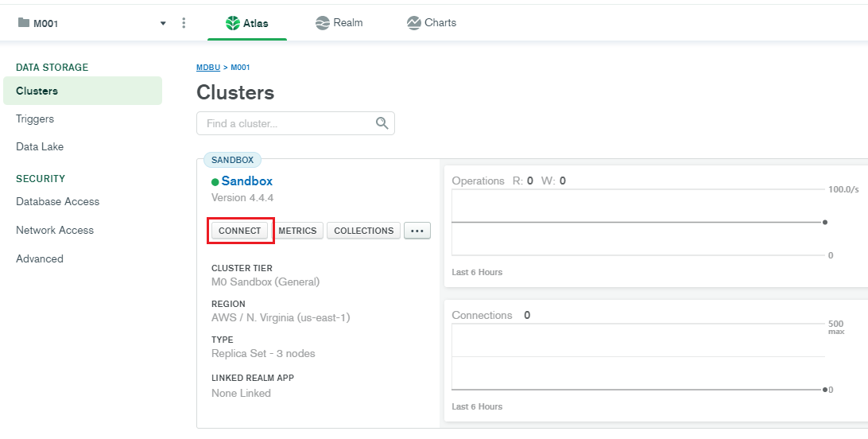The height and width of the screenshot is (439, 868).
Task: Open Database Access settings
Action: pos(57,201)
